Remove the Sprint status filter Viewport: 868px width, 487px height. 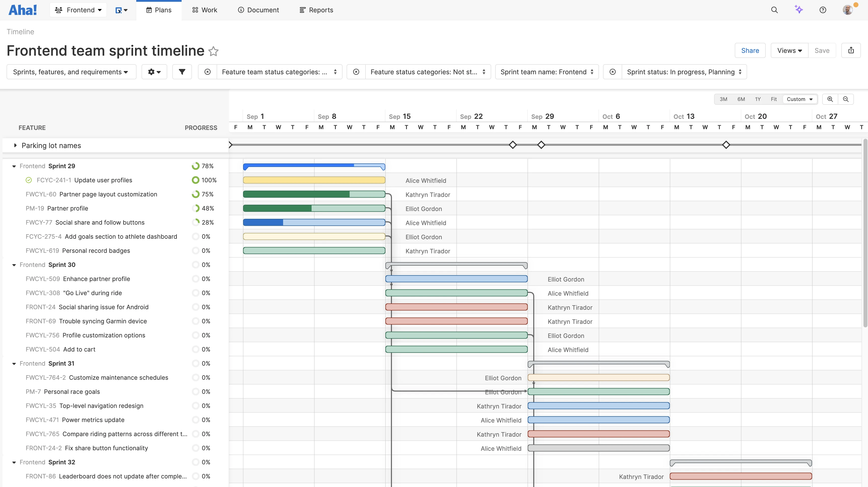click(613, 72)
